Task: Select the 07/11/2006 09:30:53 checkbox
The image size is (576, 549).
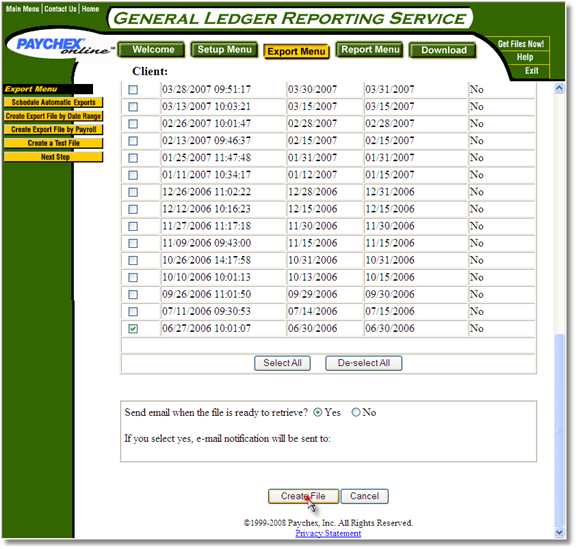Action: (133, 312)
